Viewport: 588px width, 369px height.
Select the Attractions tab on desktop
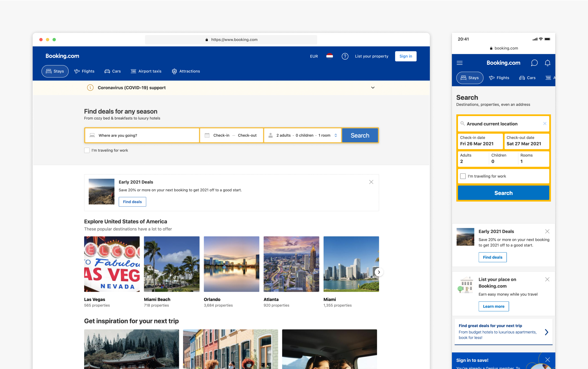(186, 71)
